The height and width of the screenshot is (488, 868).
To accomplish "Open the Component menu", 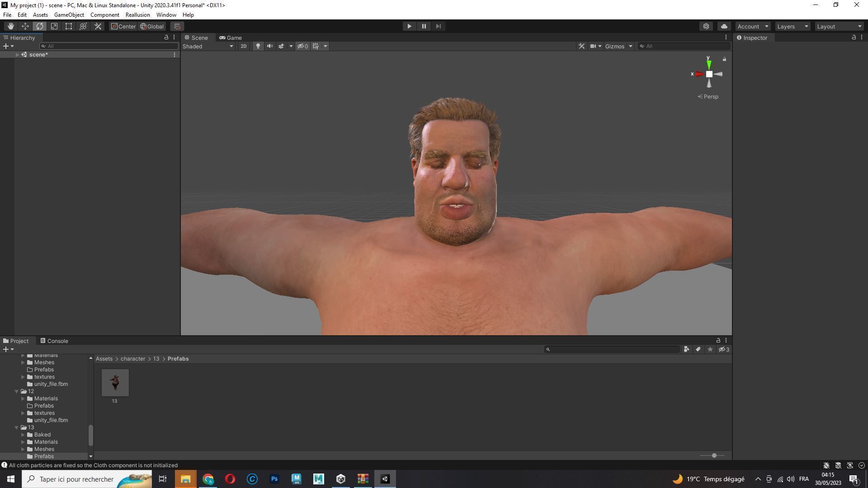I will (x=105, y=15).
